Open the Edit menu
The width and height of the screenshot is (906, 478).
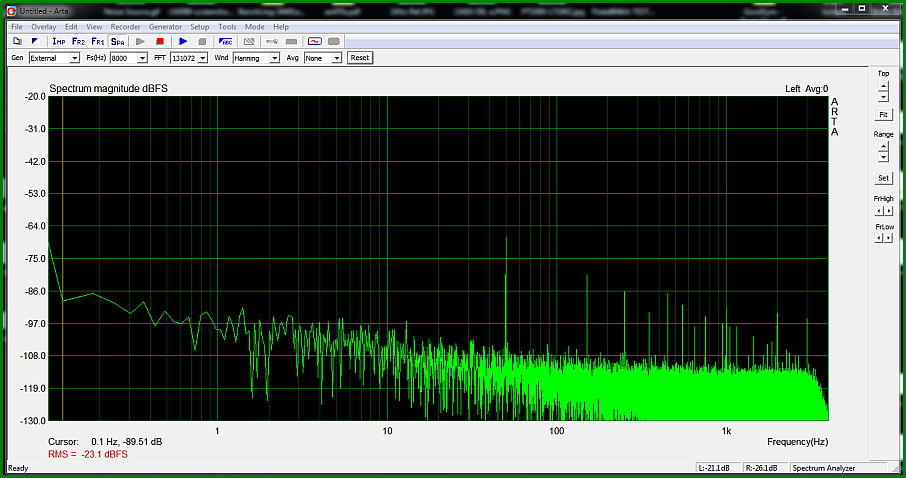[x=71, y=27]
